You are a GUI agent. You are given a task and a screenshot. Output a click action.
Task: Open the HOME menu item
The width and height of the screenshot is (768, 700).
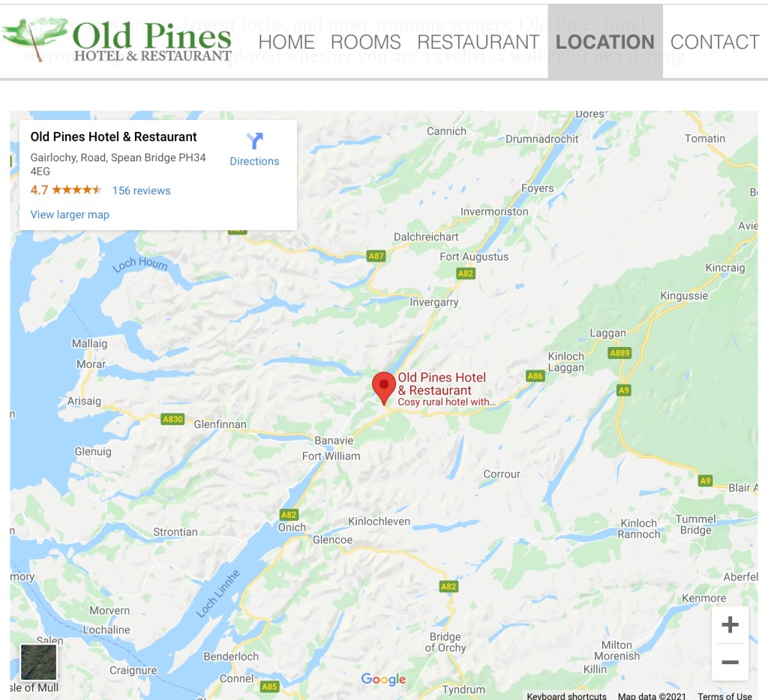(x=286, y=42)
